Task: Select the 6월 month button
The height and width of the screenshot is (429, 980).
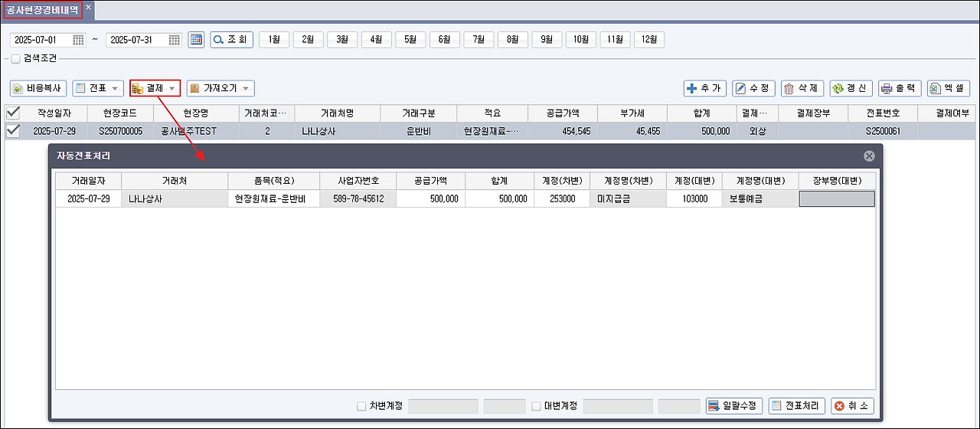Action: 444,40
